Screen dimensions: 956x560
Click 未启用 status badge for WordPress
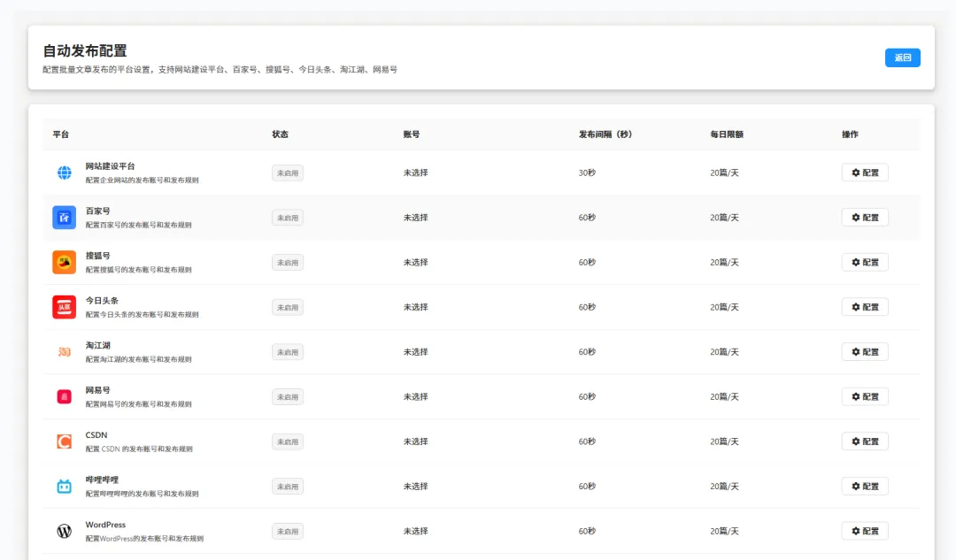point(287,532)
